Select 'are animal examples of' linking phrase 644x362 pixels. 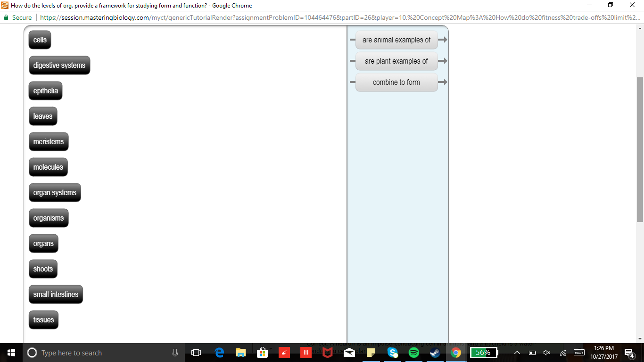(396, 40)
